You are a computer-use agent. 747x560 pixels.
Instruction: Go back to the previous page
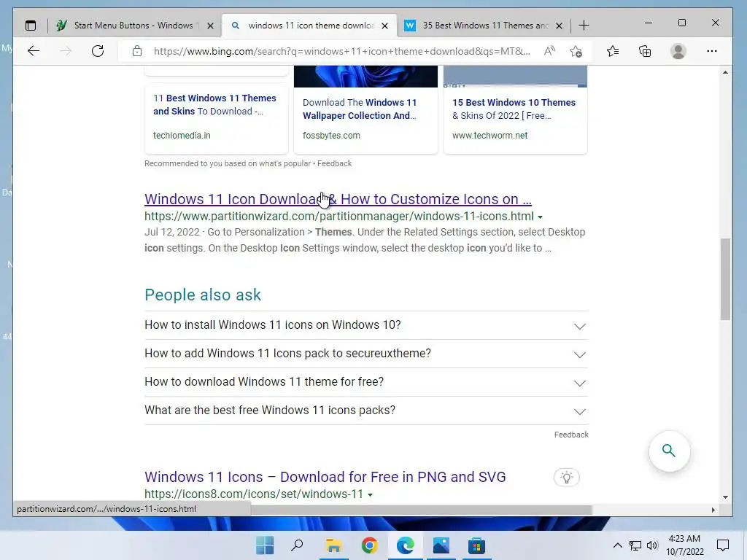pos(34,51)
